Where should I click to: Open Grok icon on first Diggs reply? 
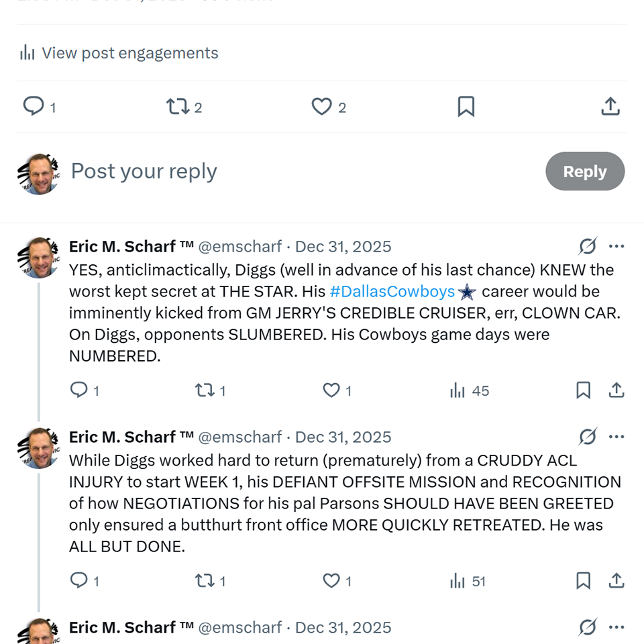pyautogui.click(x=587, y=246)
